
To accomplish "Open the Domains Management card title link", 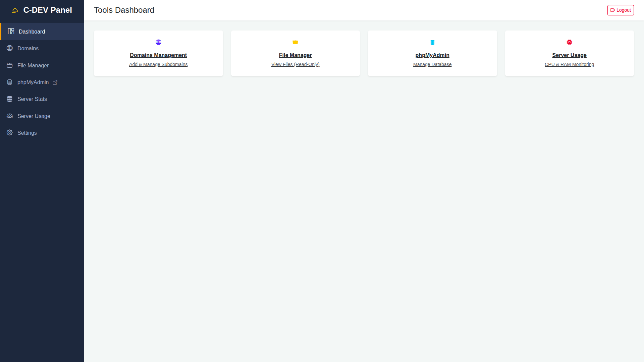I will (x=158, y=55).
